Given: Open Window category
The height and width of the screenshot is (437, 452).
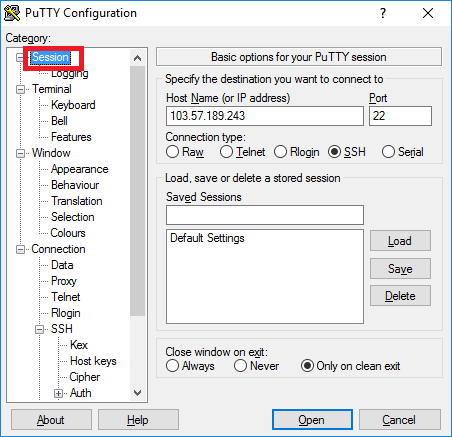Looking at the screenshot, I should click(51, 153).
